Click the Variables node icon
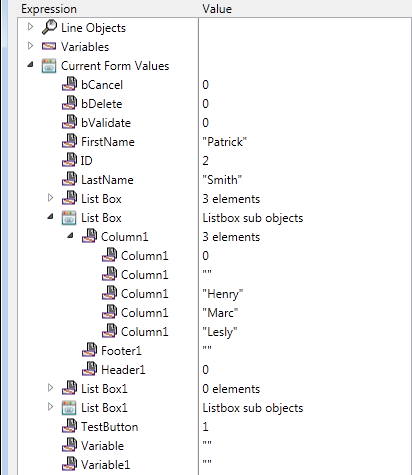Viewport: 412px width, 475px height. [49, 46]
